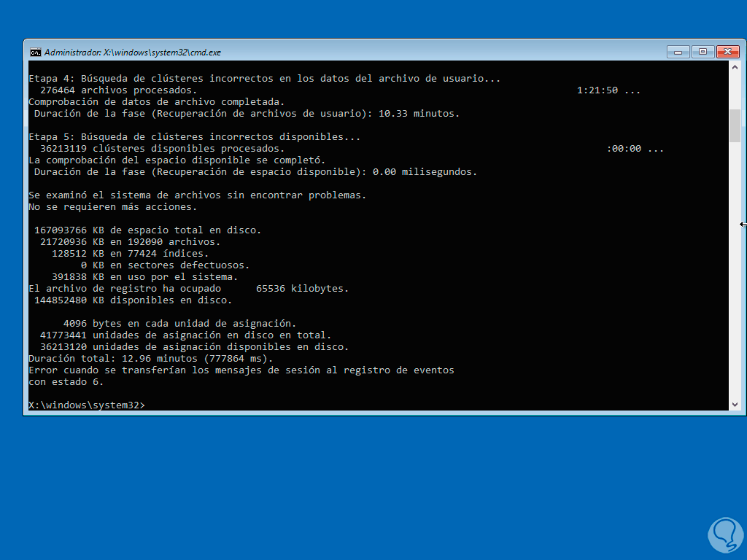The height and width of the screenshot is (560, 747).
Task: Click 'Se examinó el sistema de archivos sin encontrar problemas.'
Action: (x=197, y=195)
